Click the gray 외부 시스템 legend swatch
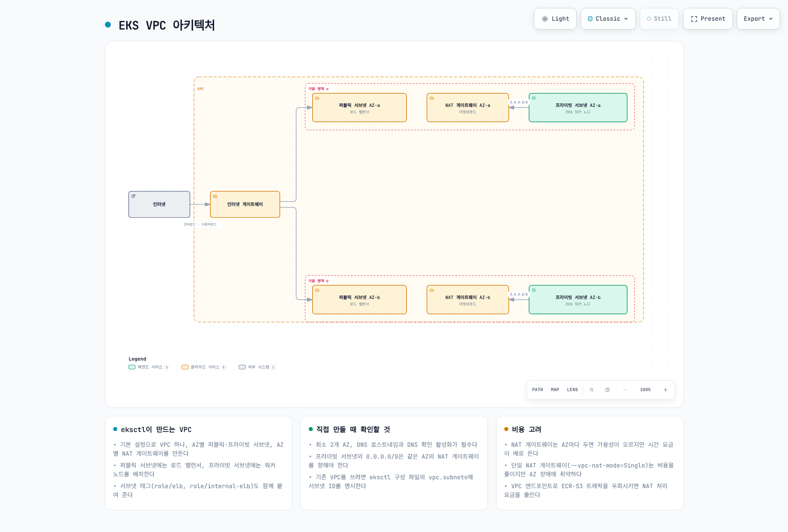788x532 pixels. (x=242, y=367)
